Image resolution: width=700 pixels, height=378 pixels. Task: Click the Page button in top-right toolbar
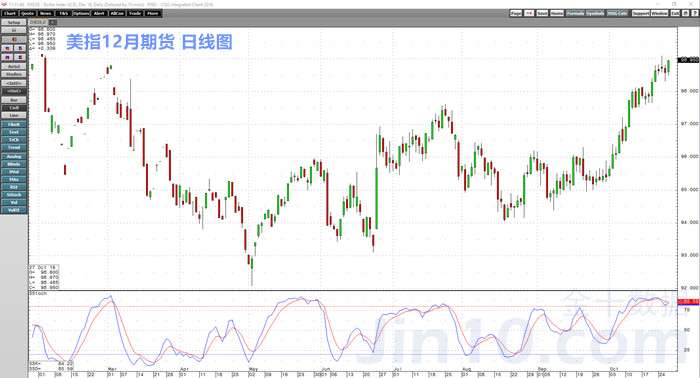pos(516,13)
